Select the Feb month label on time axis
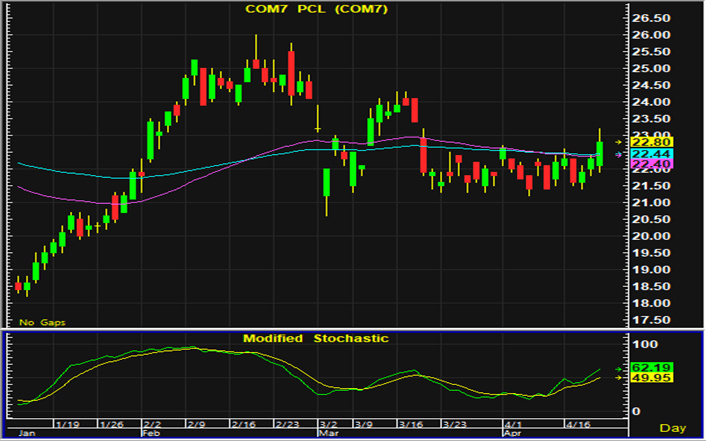706x441 pixels. (152, 433)
